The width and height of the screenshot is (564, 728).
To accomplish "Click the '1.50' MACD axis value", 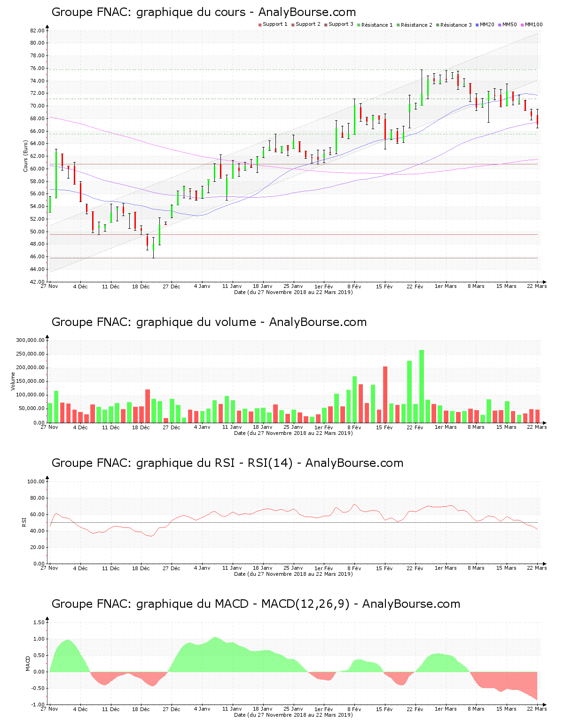I will 39,622.
